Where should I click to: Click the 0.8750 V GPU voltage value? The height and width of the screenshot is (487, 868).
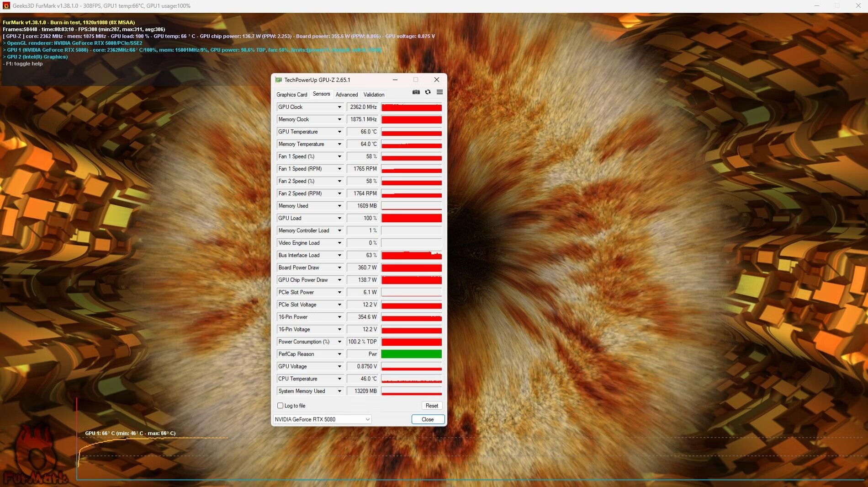363,366
